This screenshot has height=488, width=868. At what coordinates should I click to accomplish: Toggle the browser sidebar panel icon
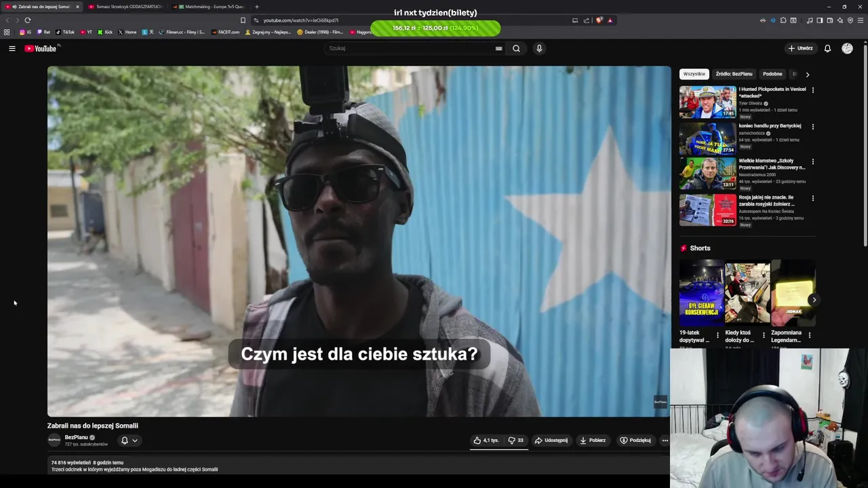point(820,20)
